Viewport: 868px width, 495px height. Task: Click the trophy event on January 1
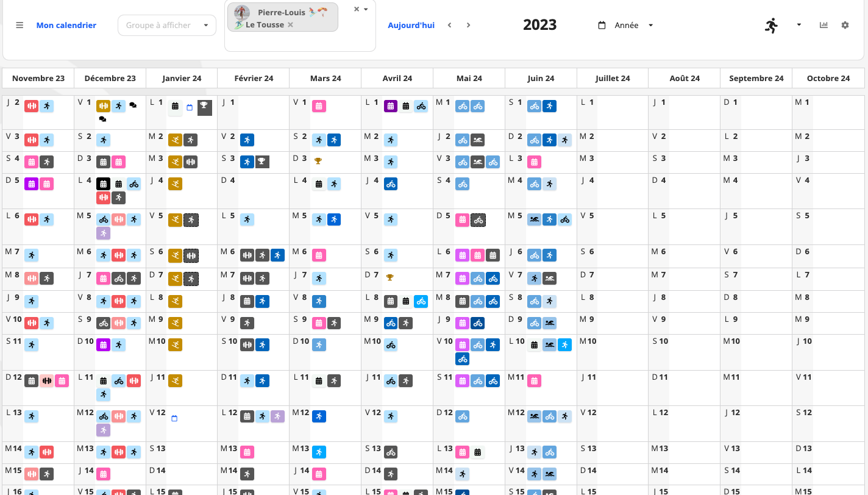(205, 107)
